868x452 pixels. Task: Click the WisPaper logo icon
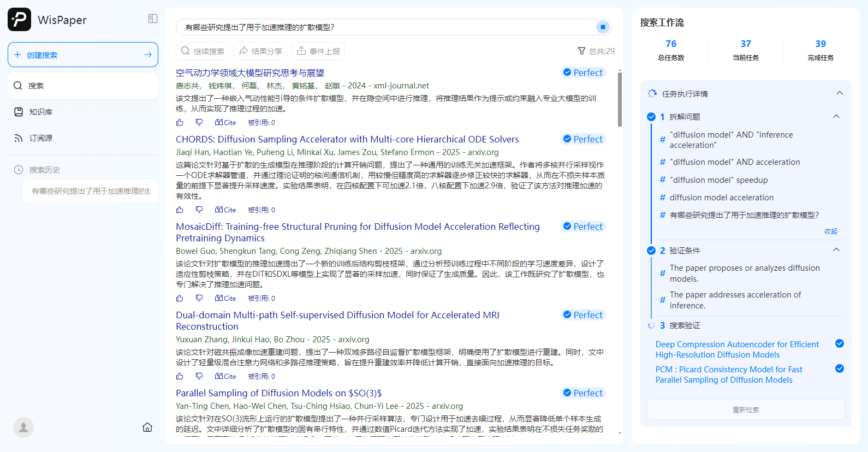20,20
